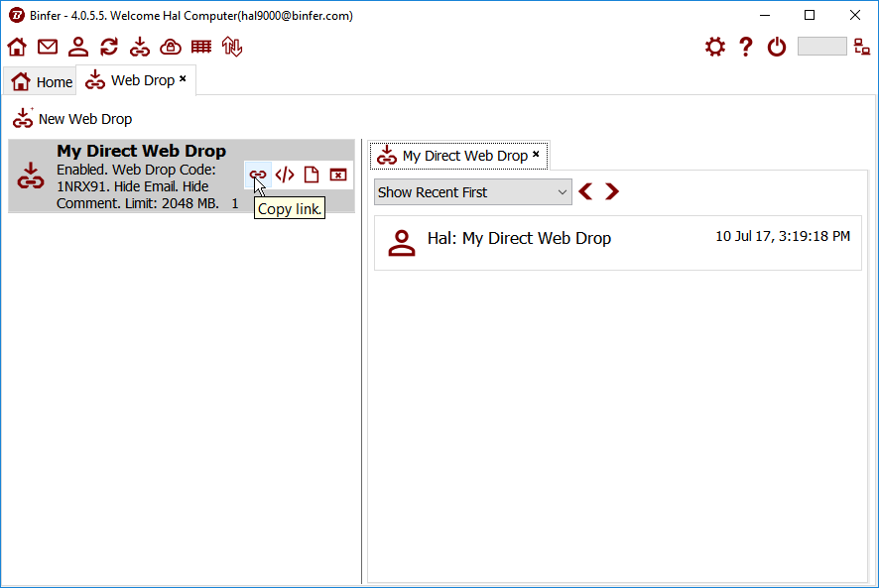Go to previous page arrow
Image resolution: width=879 pixels, height=588 pixels.
pyautogui.click(x=585, y=191)
